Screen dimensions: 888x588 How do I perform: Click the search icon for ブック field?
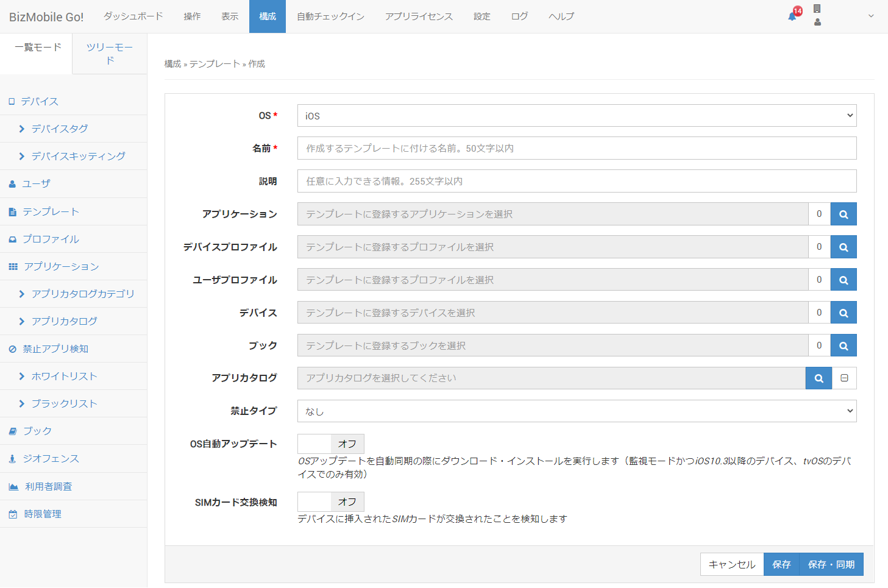point(844,345)
